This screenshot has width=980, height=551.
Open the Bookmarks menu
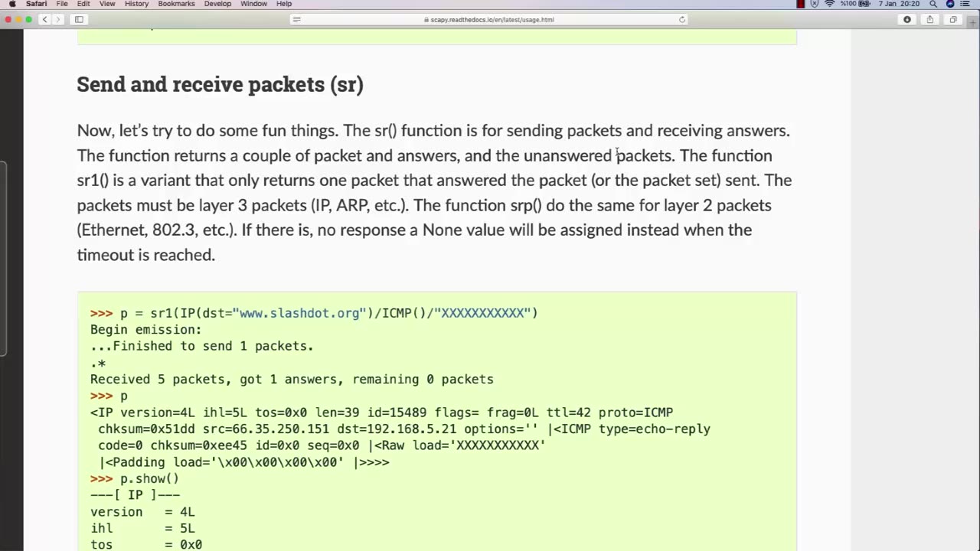click(x=176, y=4)
